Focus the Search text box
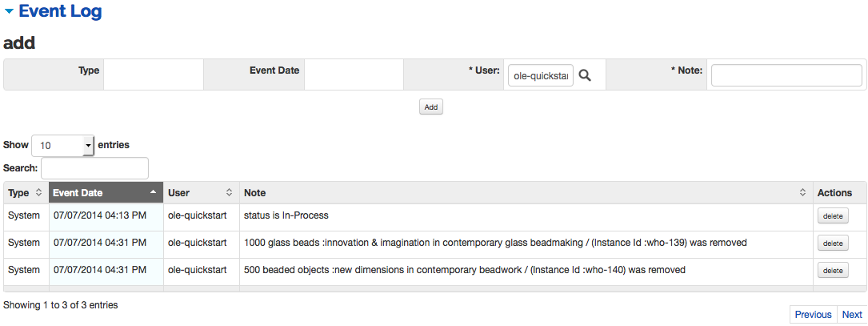The width and height of the screenshot is (868, 326). click(x=94, y=168)
